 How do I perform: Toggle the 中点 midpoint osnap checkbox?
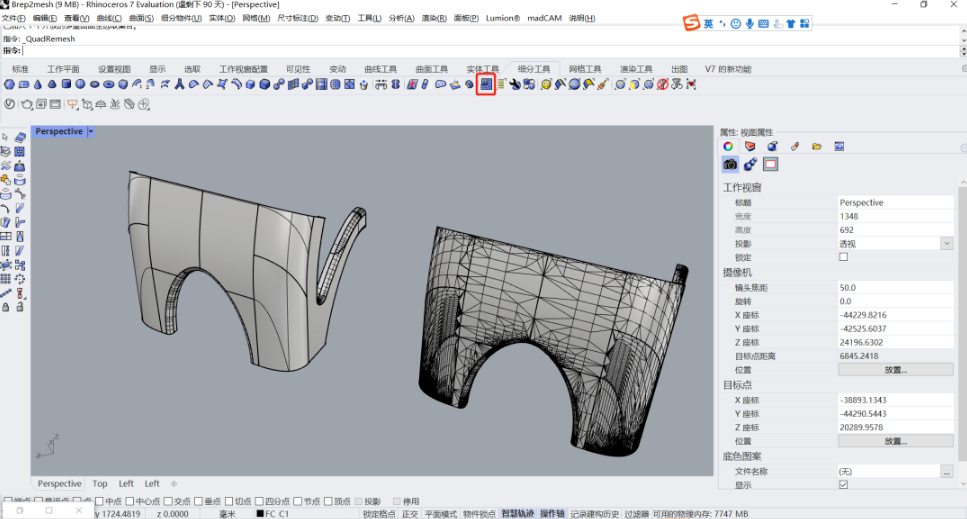99,501
